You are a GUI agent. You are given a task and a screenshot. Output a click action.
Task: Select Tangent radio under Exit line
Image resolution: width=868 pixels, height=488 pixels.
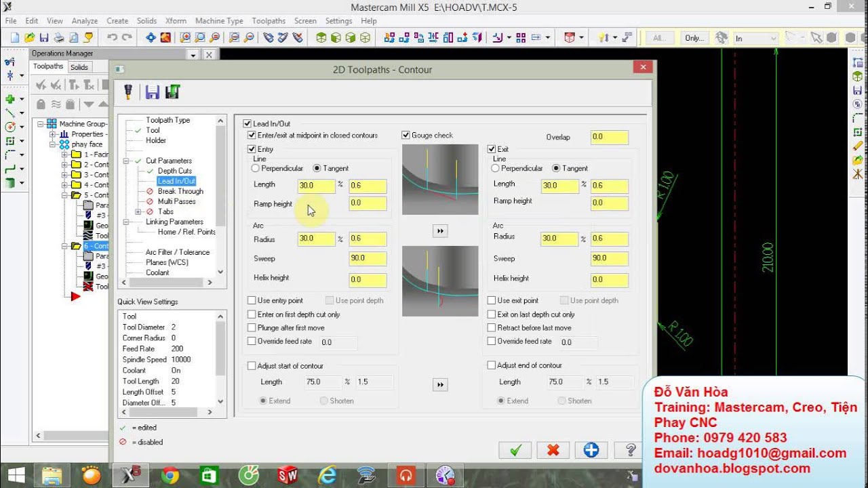pyautogui.click(x=557, y=168)
